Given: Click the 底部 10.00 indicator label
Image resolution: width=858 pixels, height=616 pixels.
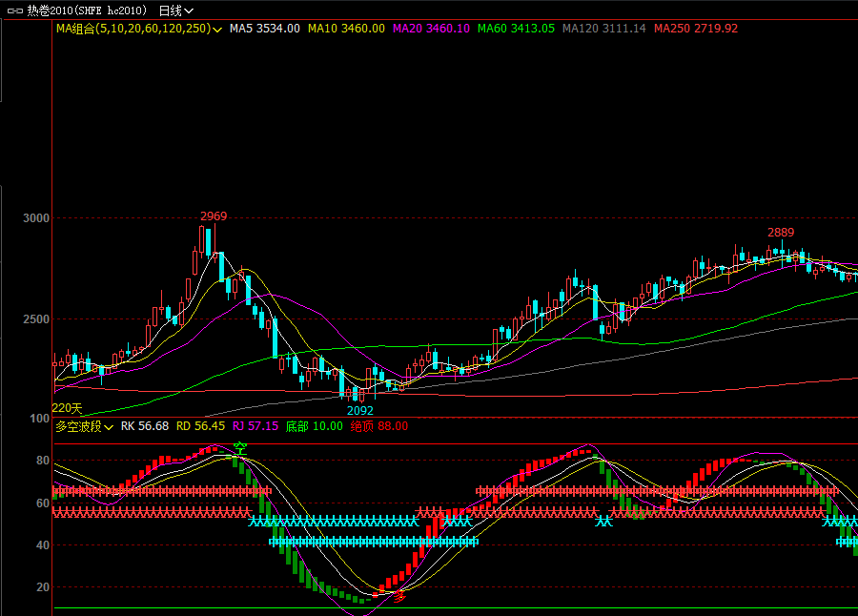Looking at the screenshot, I should coord(314,426).
